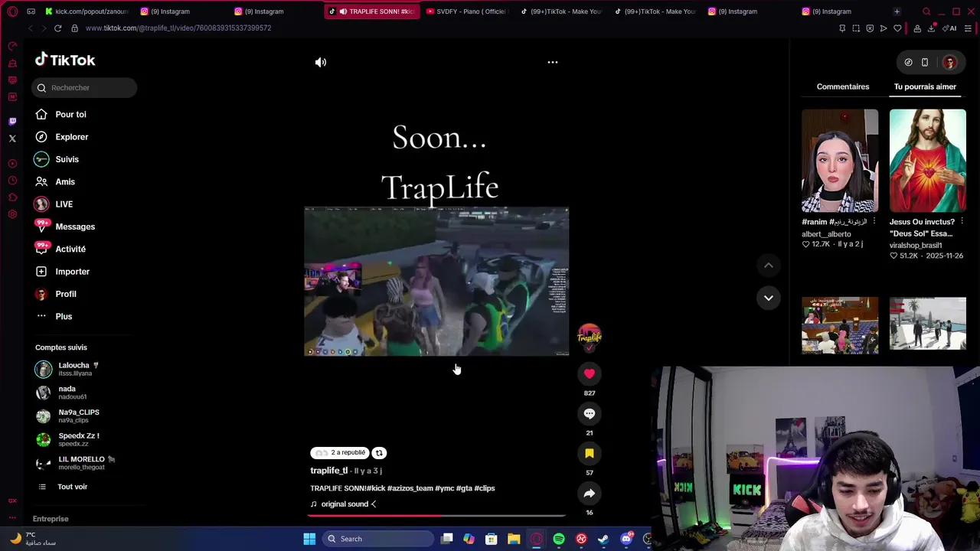
Task: Open X in Opera sidebar
Action: coord(12,139)
